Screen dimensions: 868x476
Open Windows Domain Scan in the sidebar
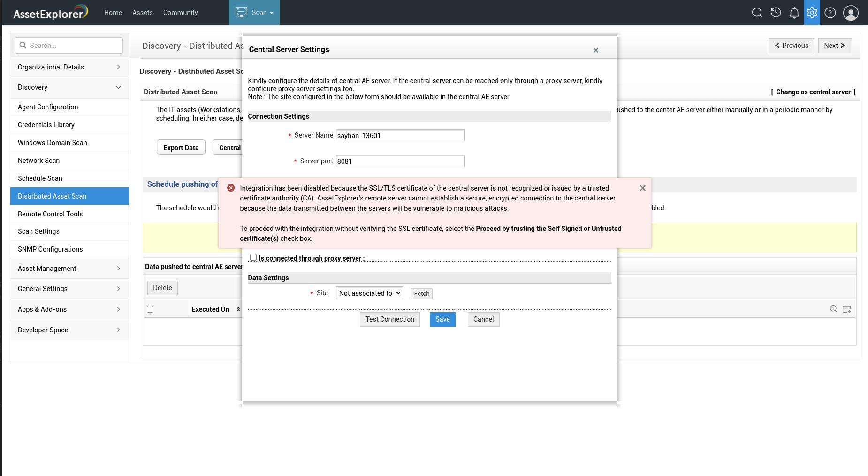point(69,143)
